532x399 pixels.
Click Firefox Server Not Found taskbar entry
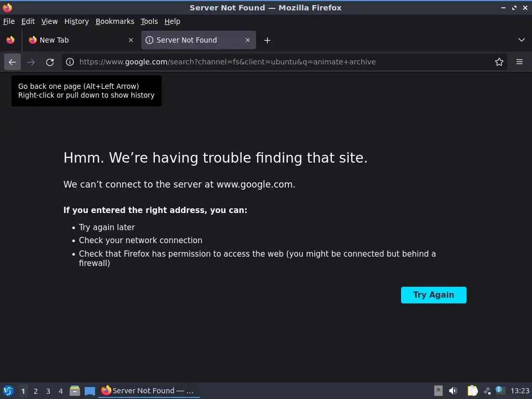point(149,391)
